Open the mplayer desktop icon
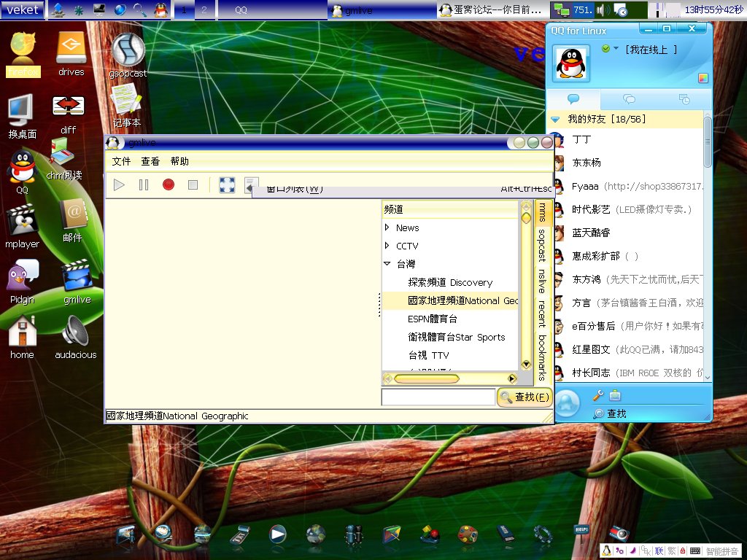 [22, 227]
